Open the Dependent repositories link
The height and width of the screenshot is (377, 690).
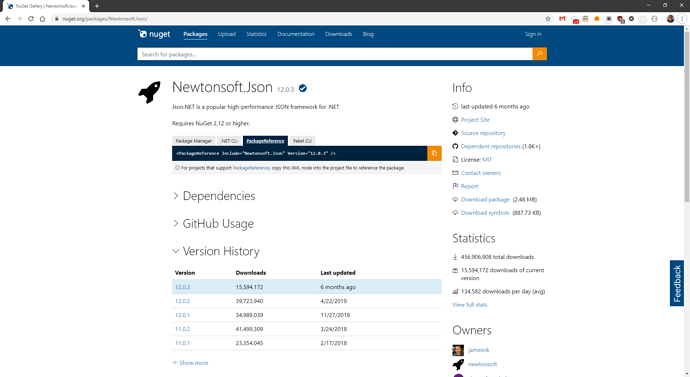(x=491, y=146)
